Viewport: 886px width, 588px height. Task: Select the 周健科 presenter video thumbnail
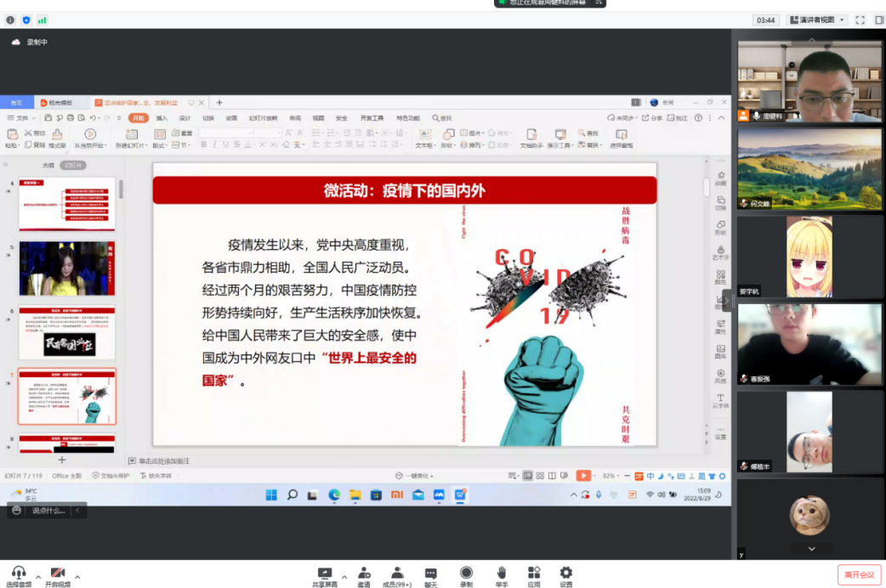click(x=809, y=82)
